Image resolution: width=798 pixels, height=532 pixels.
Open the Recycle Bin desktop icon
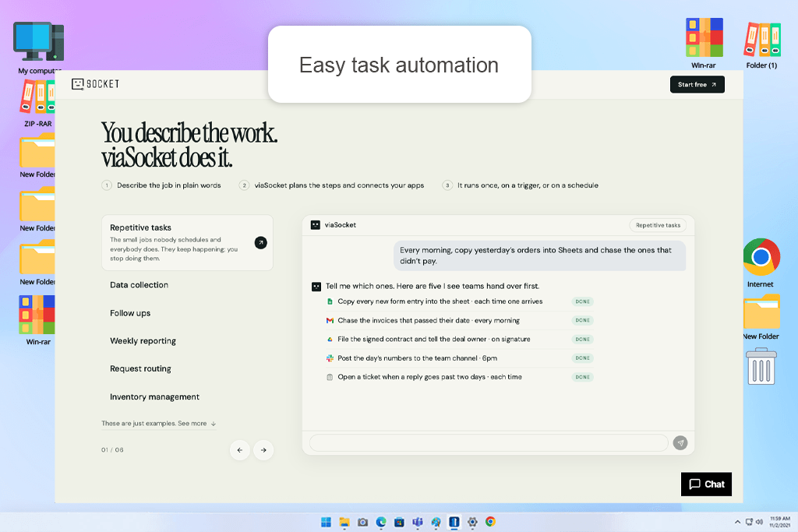tap(761, 366)
